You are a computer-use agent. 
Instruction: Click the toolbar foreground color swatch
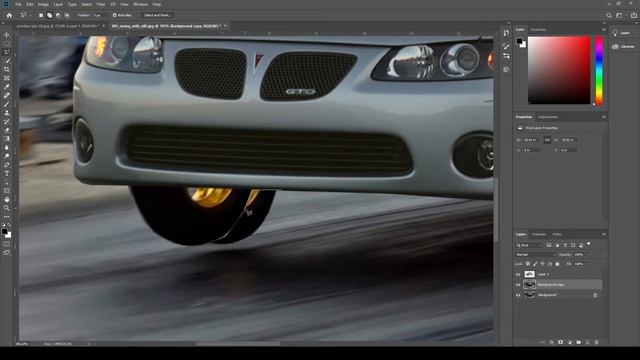[x=4, y=232]
